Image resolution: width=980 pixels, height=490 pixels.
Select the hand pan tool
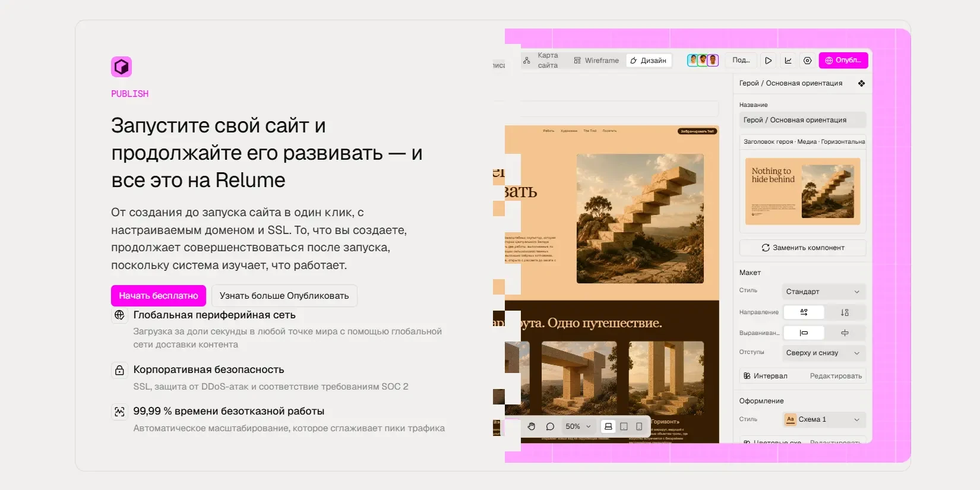click(532, 426)
